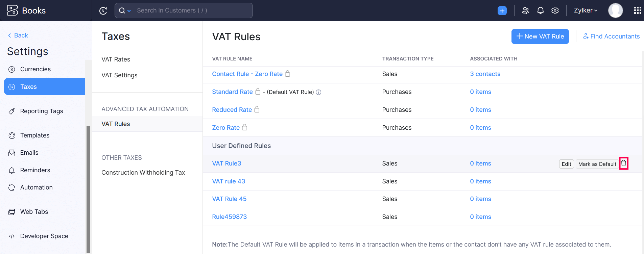644x254 pixels.
Task: Open the recent activities clock icon
Action: click(x=103, y=10)
